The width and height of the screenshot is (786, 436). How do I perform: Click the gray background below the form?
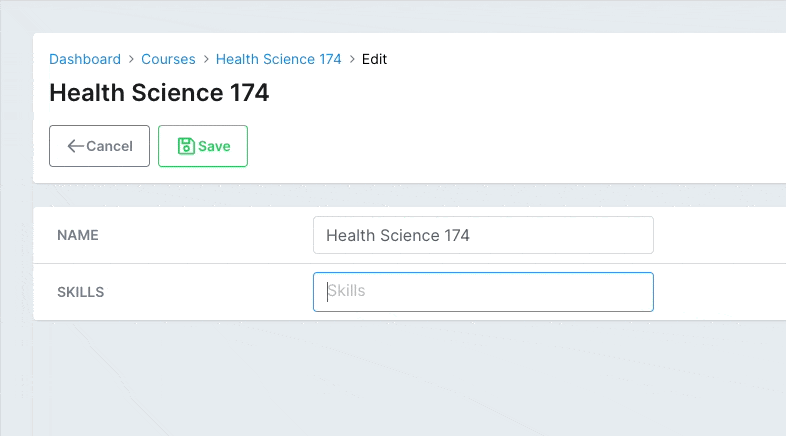point(401,378)
